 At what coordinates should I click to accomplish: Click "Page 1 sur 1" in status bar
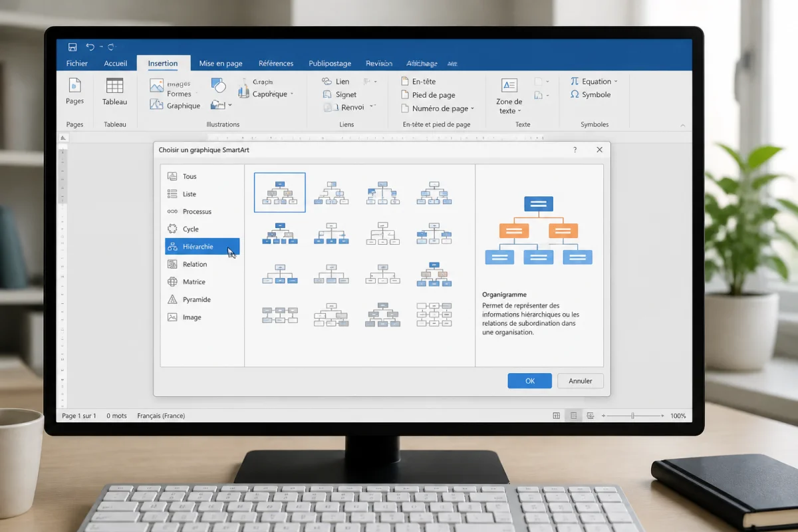point(79,416)
